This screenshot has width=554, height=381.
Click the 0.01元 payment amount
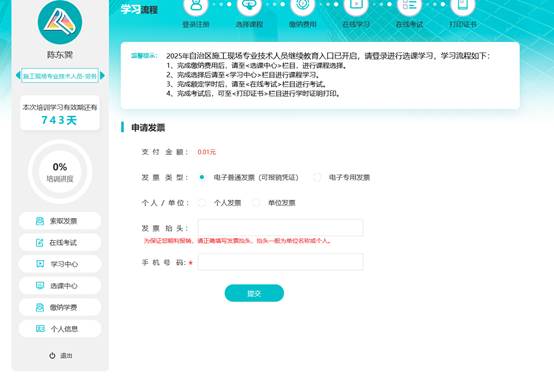point(207,152)
